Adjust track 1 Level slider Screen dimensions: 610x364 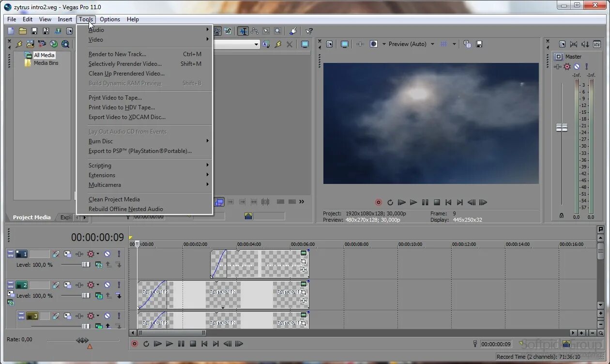coord(86,264)
